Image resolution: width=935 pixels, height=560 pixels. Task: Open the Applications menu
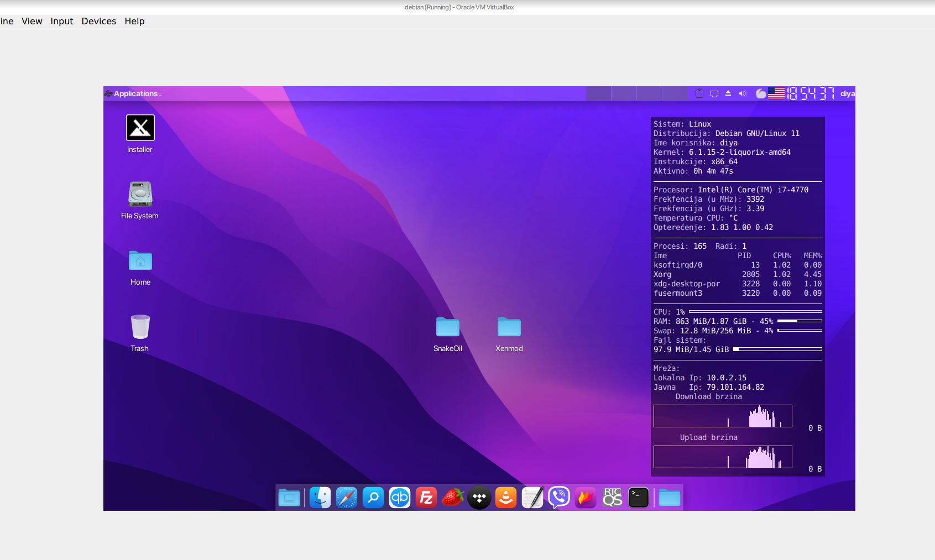coord(133,93)
